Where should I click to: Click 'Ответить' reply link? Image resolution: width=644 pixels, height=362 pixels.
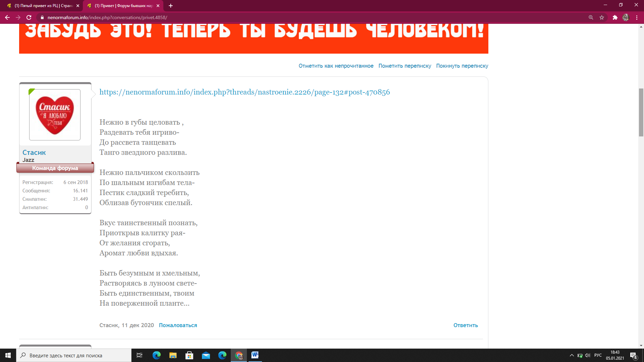(465, 325)
